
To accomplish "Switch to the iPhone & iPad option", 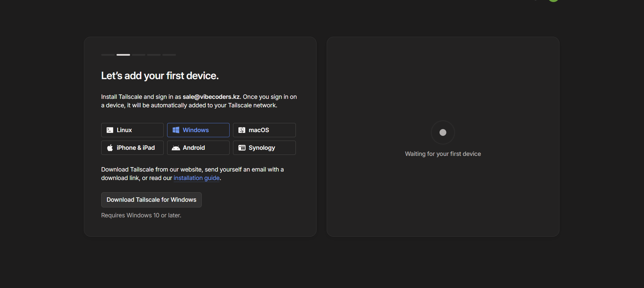I will (x=132, y=148).
